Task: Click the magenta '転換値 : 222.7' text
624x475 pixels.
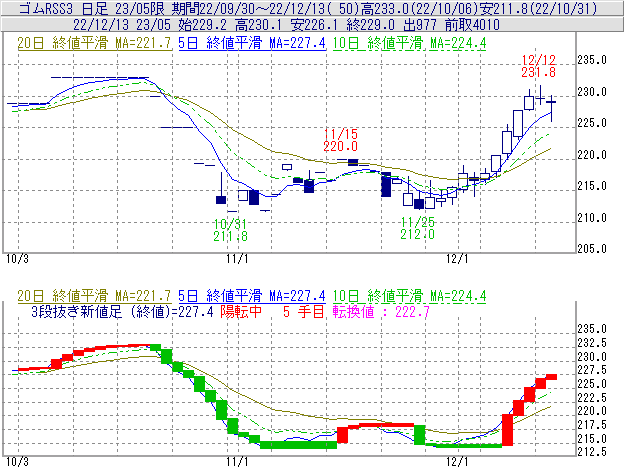Action: click(x=381, y=311)
